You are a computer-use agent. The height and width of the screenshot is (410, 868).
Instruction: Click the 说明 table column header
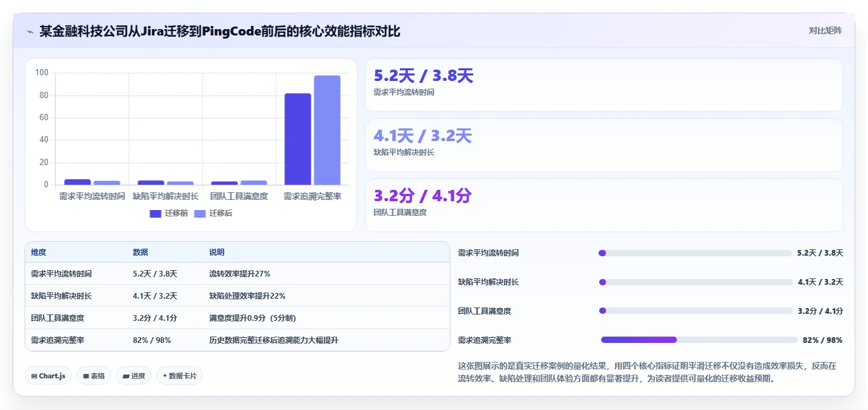pos(217,252)
